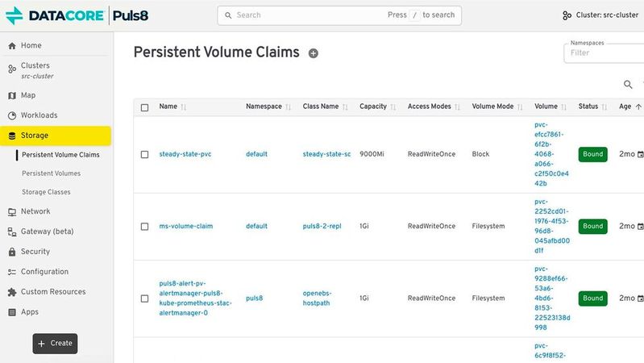Open the Namespaces filter dropdown
This screenshot has height=363, width=644.
604,52
